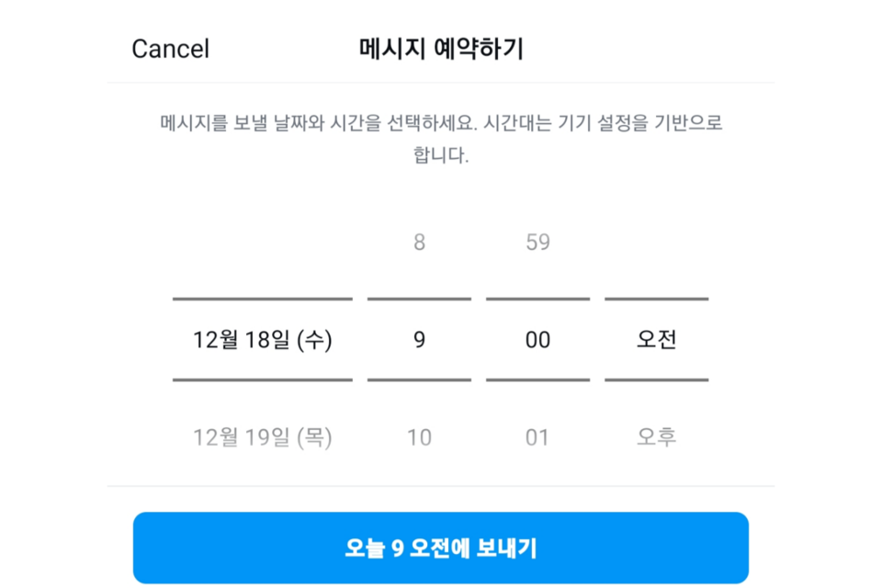This screenshot has width=882, height=588.
Task: Select hour 8 in the hour wheel
Action: 419,242
